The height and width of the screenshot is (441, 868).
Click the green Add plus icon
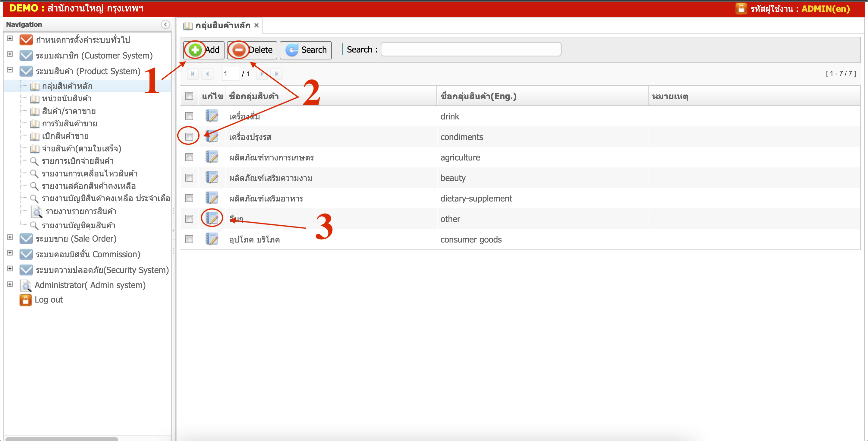click(195, 50)
